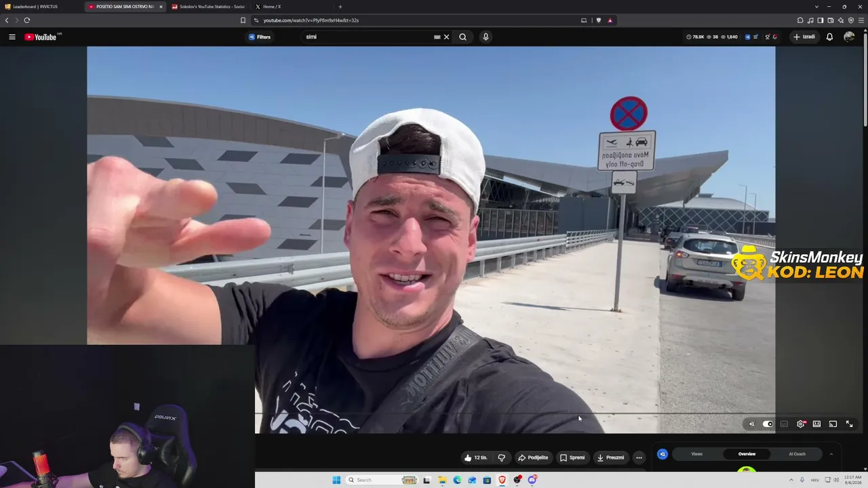Open Brave Shields lion icon
This screenshot has width=868, height=488.
[x=599, y=20]
